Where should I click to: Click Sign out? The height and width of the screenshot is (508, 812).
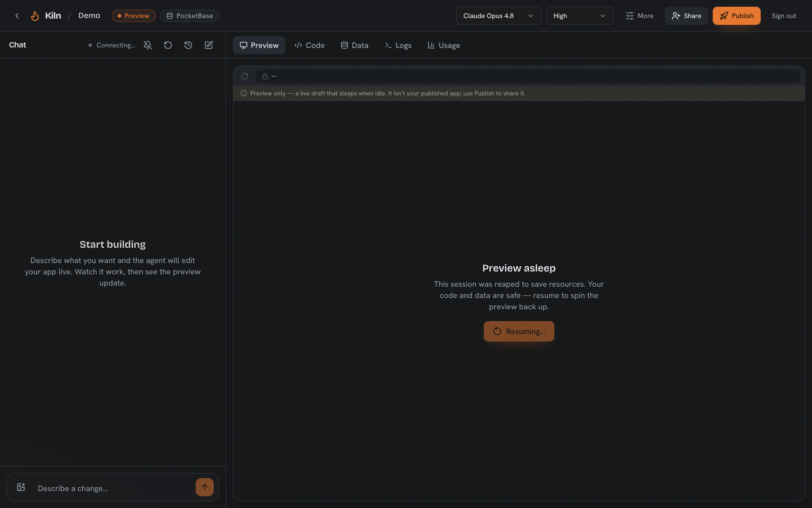[784, 16]
